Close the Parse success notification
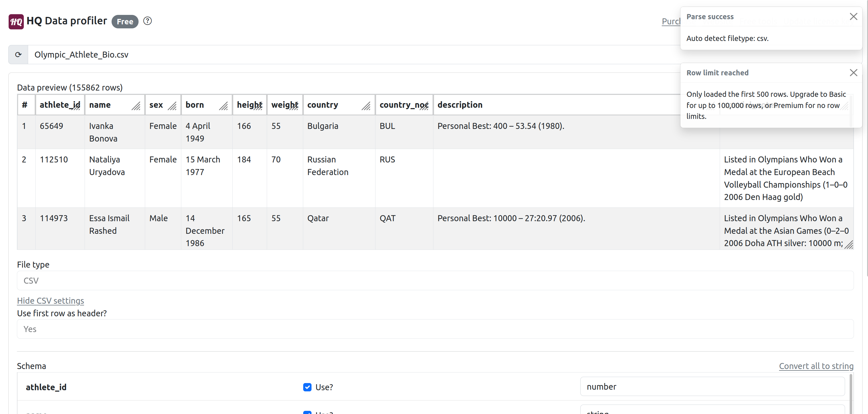Viewport: 868px width, 414px height. click(853, 17)
